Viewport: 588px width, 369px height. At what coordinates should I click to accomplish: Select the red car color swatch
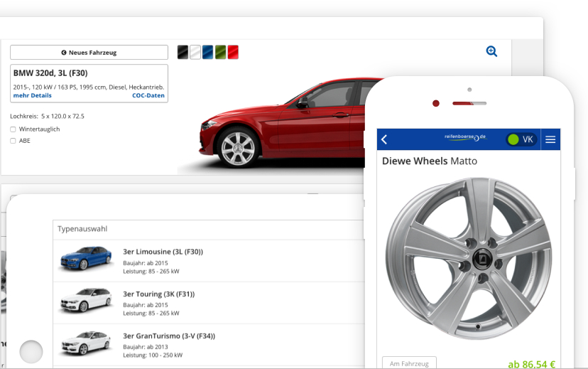pos(233,52)
